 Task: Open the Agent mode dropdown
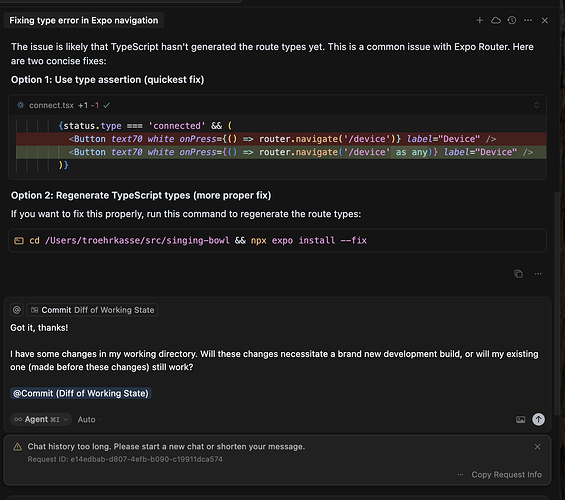41,419
